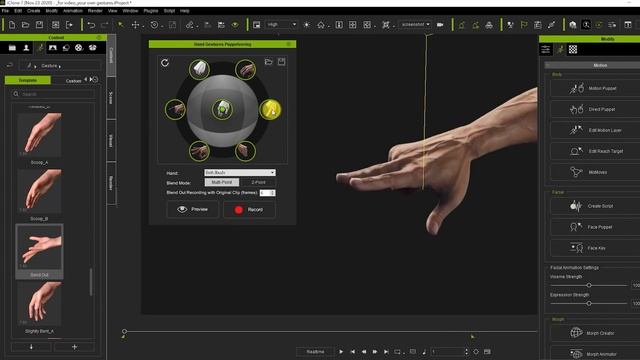
Task: Toggle the sound note icon in playbar
Action: [x=424, y=352]
